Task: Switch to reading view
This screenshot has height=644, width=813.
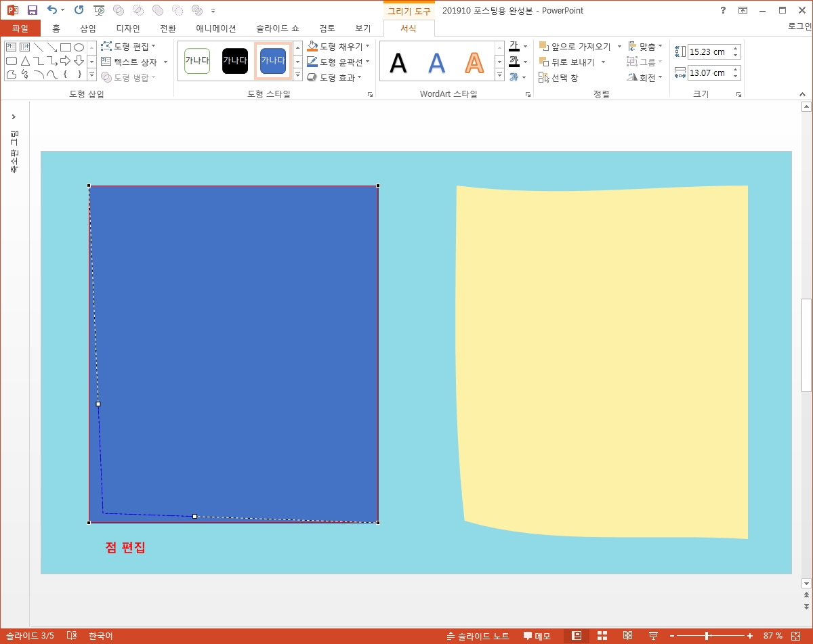Action: (628, 636)
